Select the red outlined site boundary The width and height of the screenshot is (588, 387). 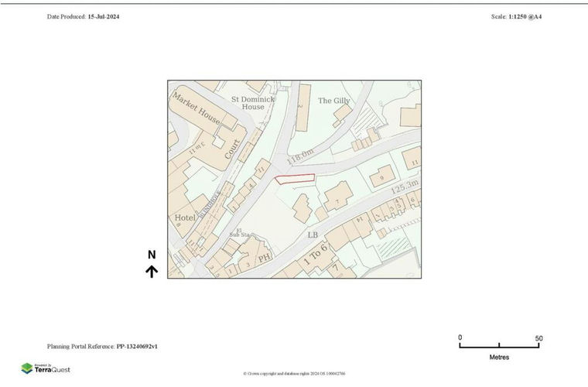point(295,179)
